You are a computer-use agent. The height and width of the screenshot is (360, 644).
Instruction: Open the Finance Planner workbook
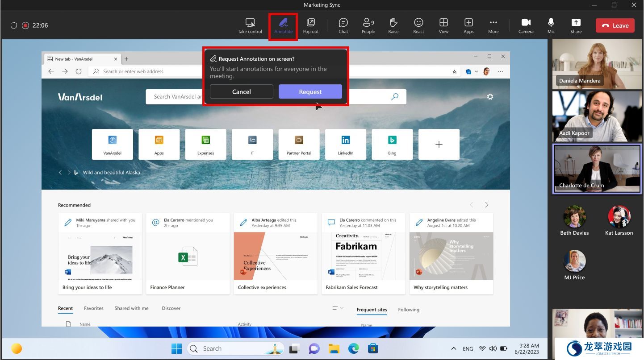(188, 253)
